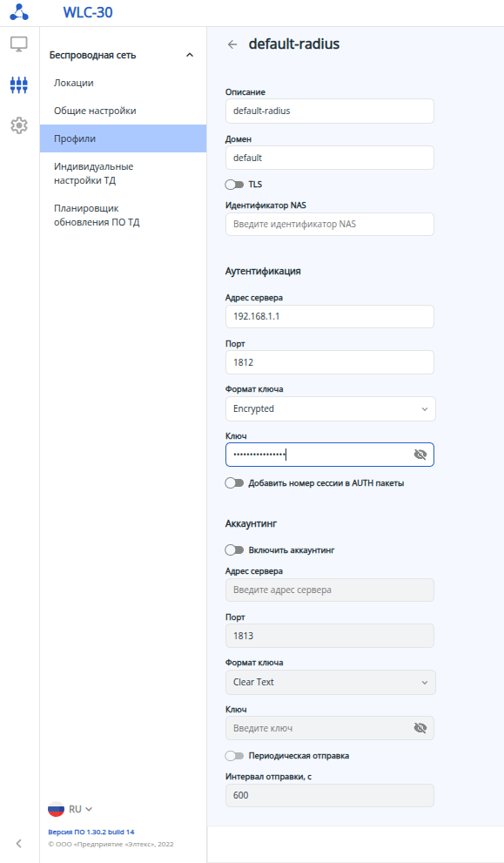Open the settings gear icon in sidebar
This screenshot has height=863, width=504.
(19, 125)
